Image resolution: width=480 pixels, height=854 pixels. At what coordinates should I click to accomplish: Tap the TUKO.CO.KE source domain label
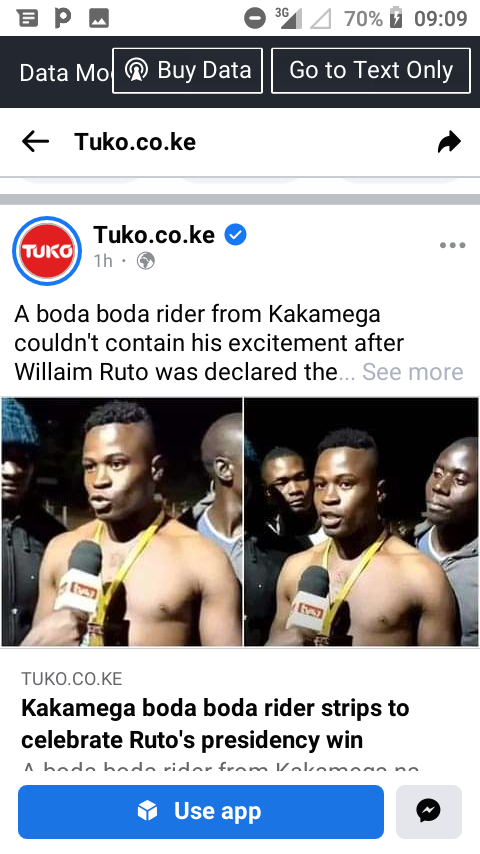pos(72,679)
